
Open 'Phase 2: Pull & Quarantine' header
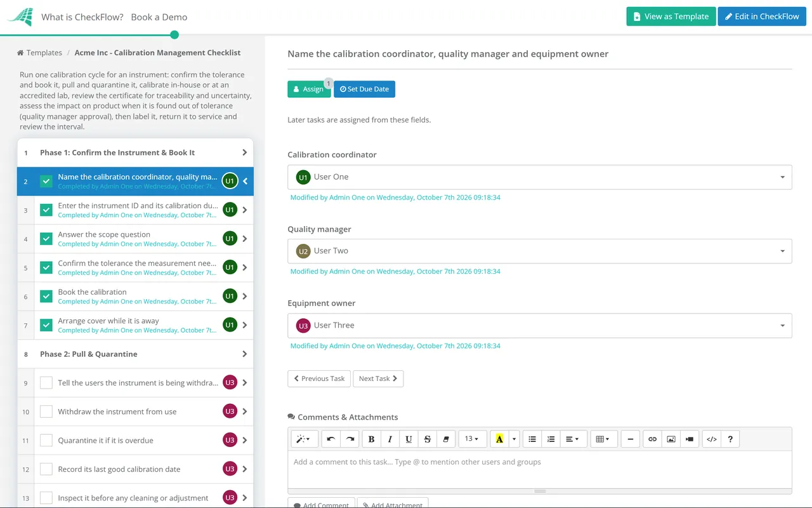[x=135, y=354]
